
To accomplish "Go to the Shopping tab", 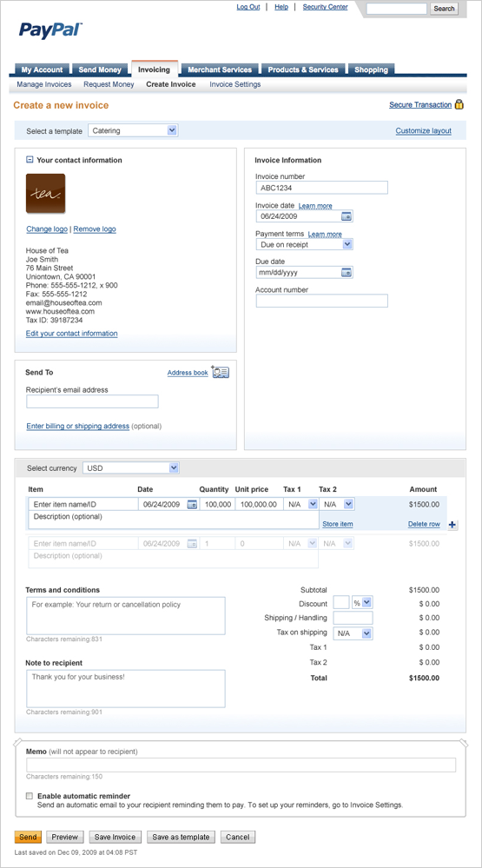I will 372,70.
